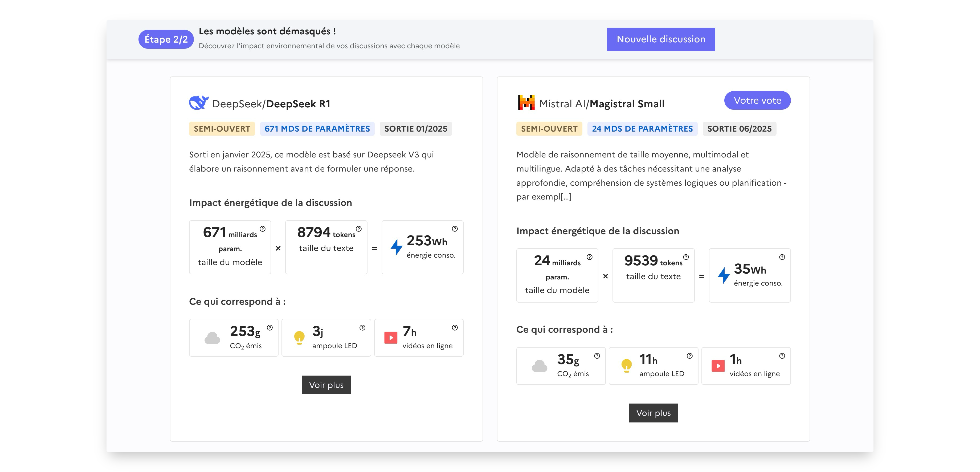Image resolution: width=980 pixels, height=472 pixels.
Task: Click Mistral SEMI-OUVERT tag
Action: coord(549,129)
